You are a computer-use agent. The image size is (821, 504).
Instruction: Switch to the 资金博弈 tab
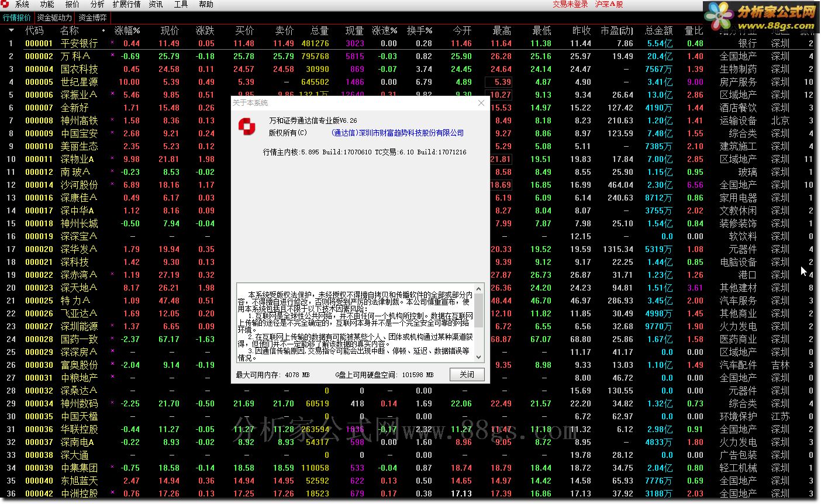[92, 18]
